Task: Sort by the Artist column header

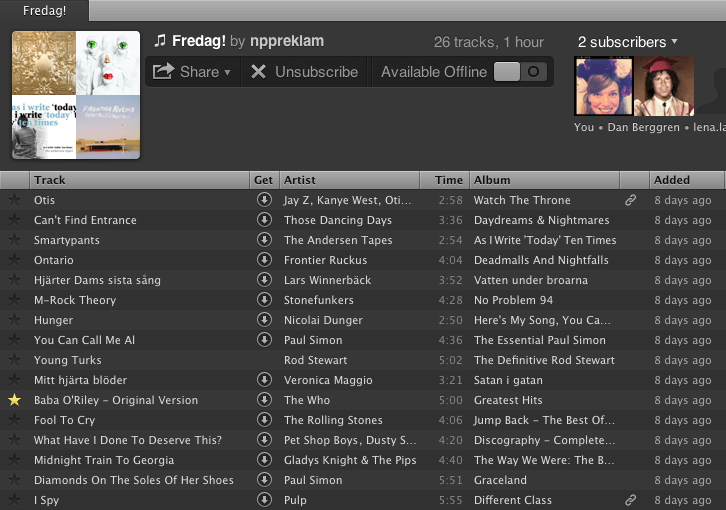Action: [350, 180]
